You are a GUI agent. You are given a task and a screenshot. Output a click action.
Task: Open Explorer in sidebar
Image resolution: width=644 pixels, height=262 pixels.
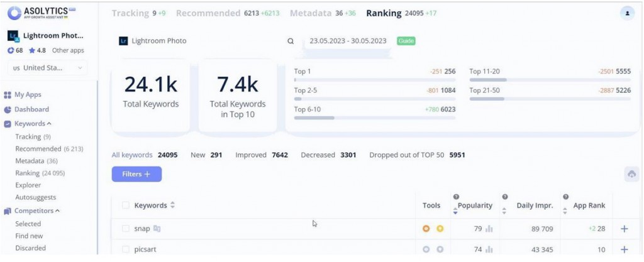[x=28, y=185]
